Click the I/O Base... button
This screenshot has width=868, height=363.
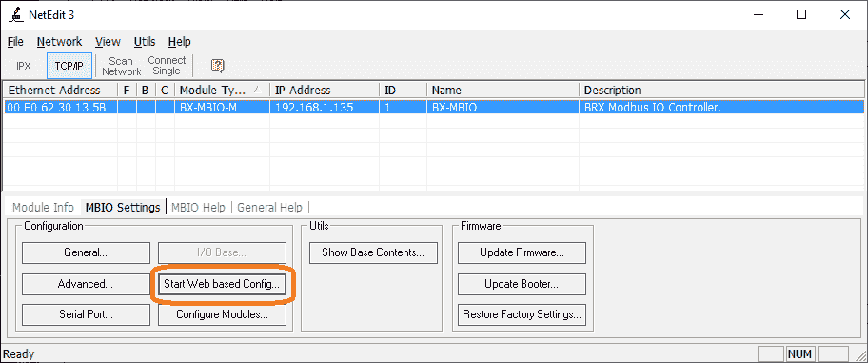tap(222, 252)
